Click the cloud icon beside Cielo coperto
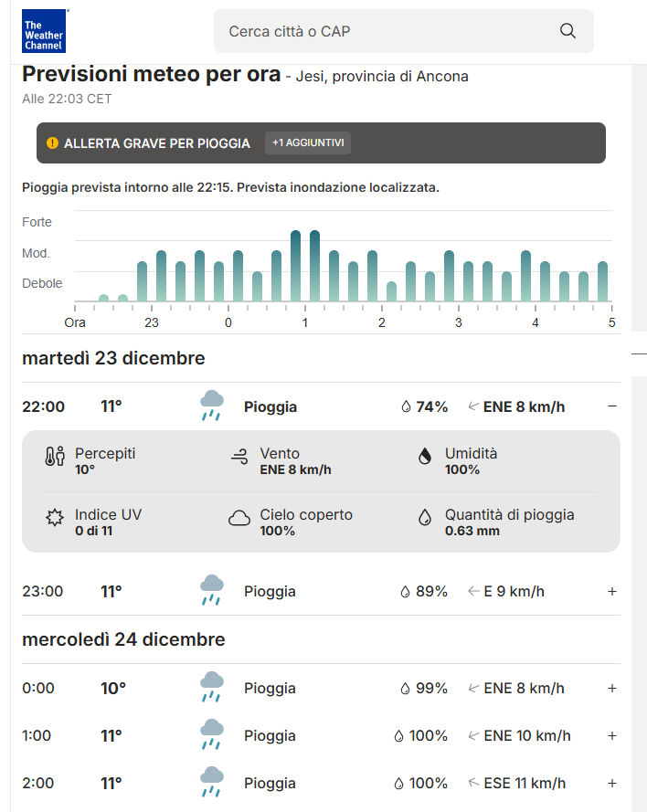This screenshot has height=812, width=647. click(x=239, y=519)
